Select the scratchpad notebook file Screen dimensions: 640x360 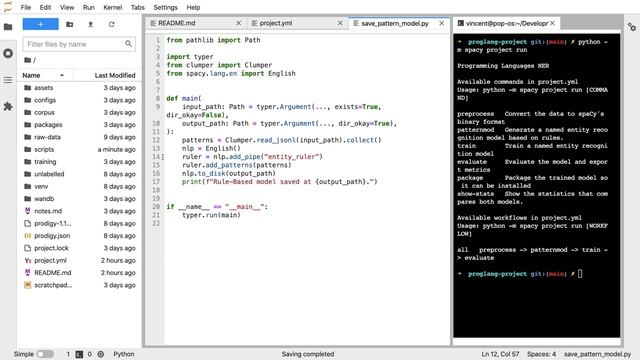[79, 285]
